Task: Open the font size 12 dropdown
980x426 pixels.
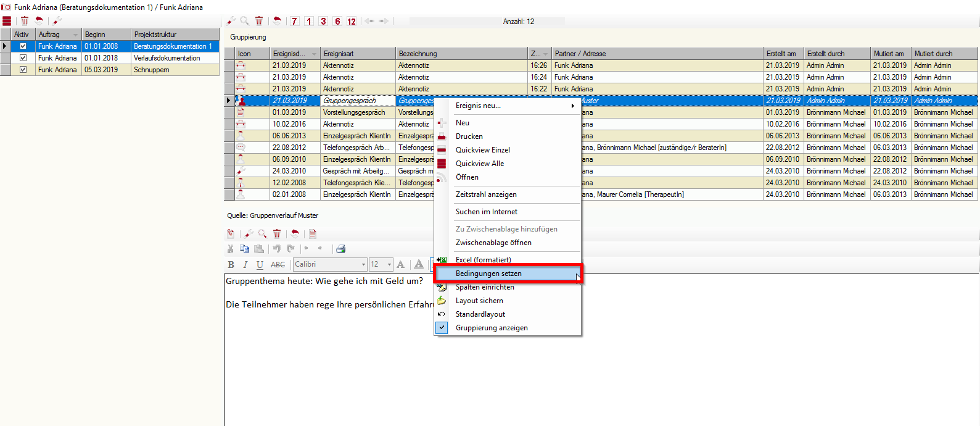Action: [389, 264]
